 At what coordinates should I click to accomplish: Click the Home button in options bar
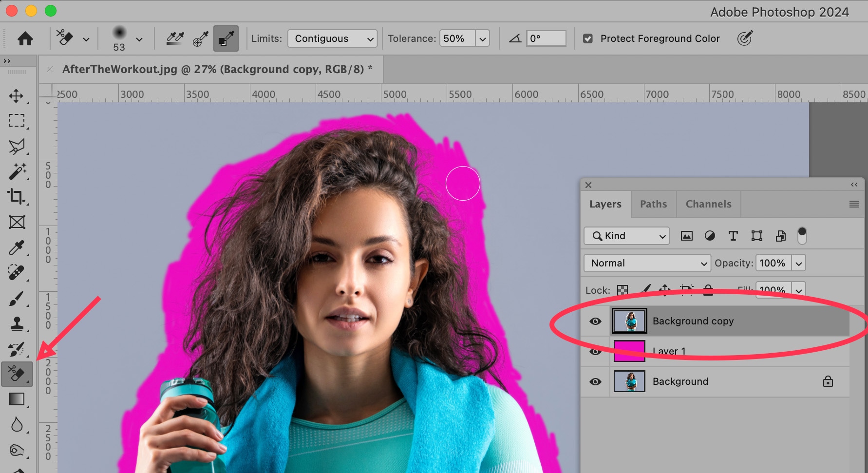click(x=25, y=38)
